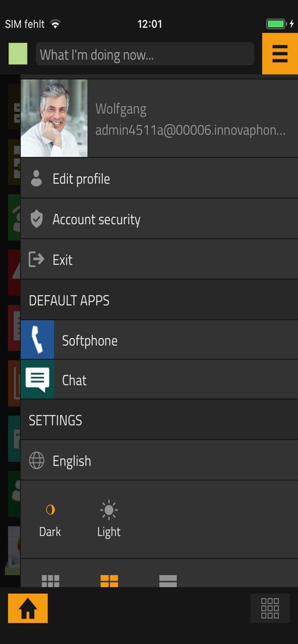298x644 pixels.
Task: Open the orange hamburger menu
Action: point(280,54)
